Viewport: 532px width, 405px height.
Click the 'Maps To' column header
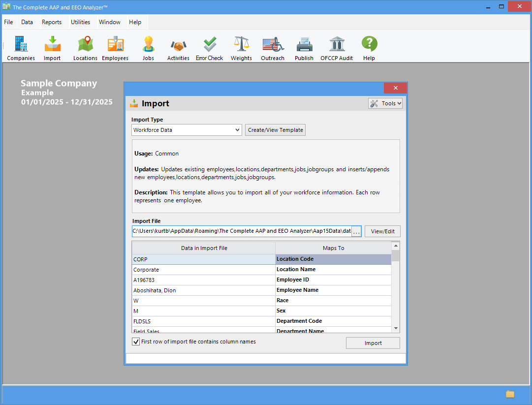click(333, 248)
